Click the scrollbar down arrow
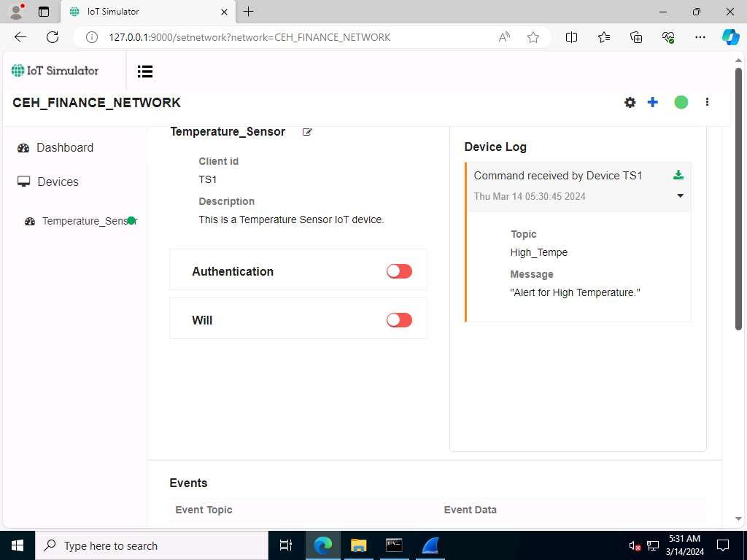 [738, 519]
